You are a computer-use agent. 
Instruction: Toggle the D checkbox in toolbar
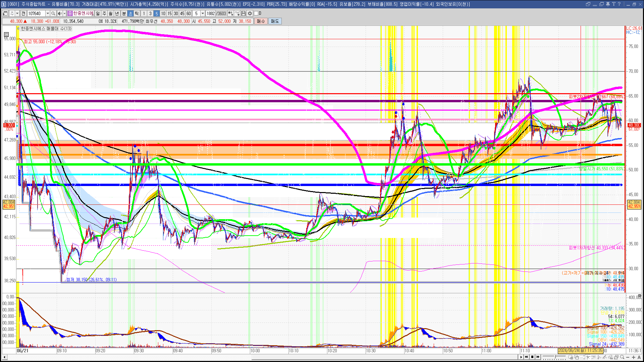click(256, 13)
